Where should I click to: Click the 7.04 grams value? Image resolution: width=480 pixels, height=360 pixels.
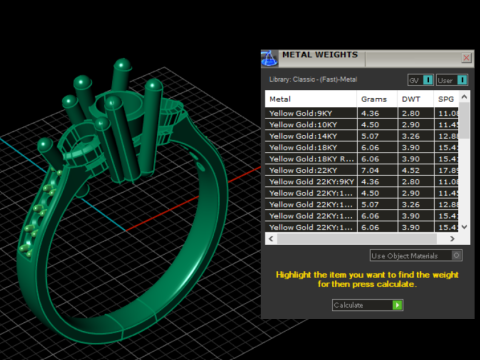370,170
